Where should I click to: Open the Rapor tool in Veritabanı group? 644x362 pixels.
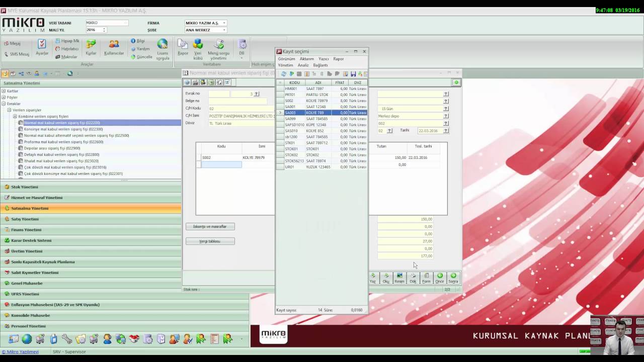183,47
